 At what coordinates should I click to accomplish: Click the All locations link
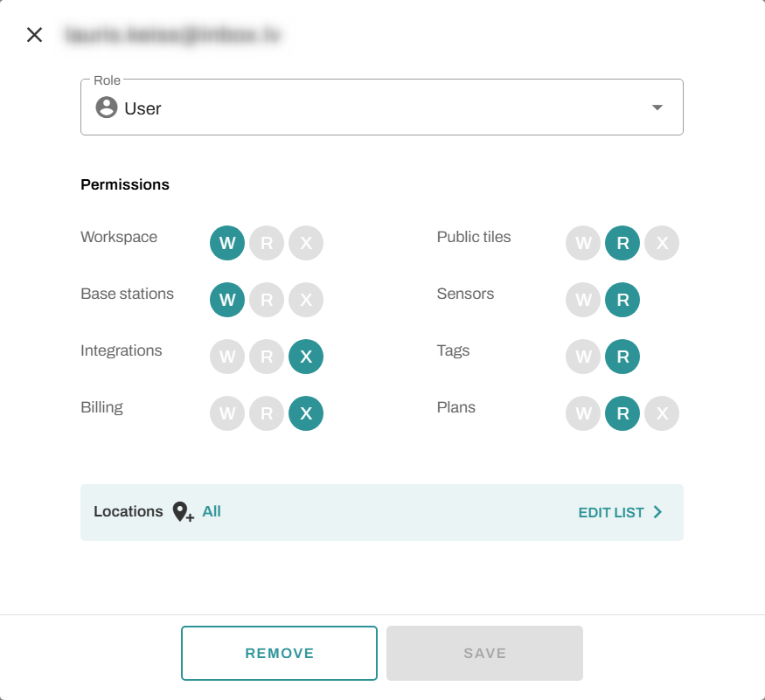click(x=212, y=511)
